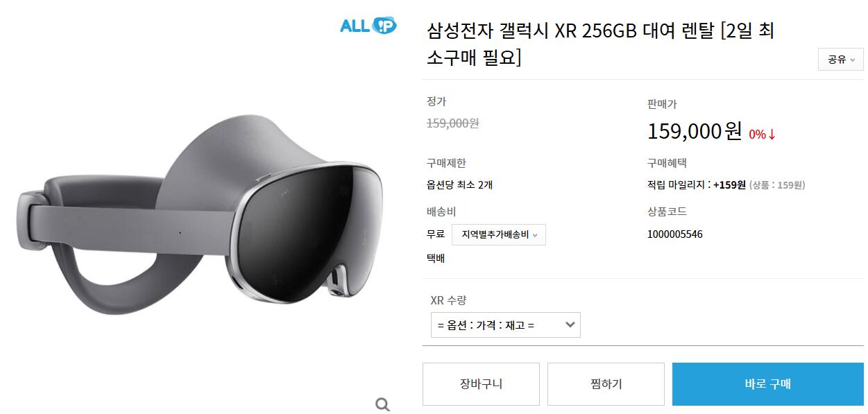Click the 택배 delivery method label
This screenshot has width=868, height=414.
436,259
